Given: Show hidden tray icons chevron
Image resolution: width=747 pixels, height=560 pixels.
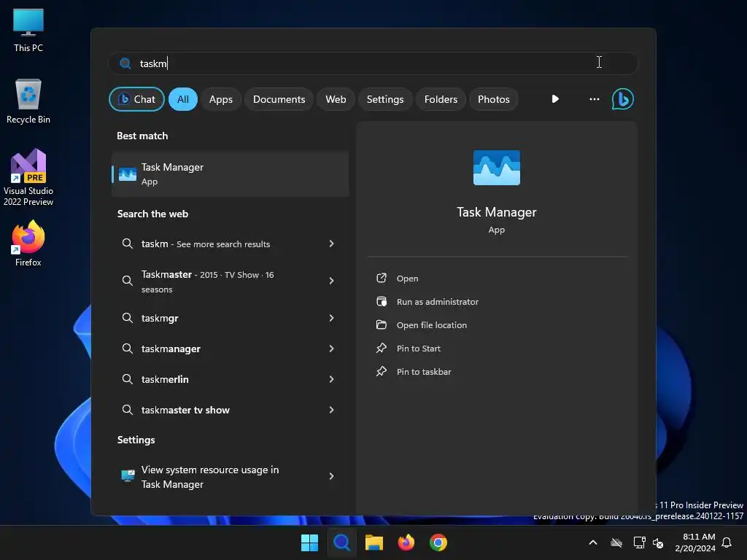Looking at the screenshot, I should click(593, 542).
